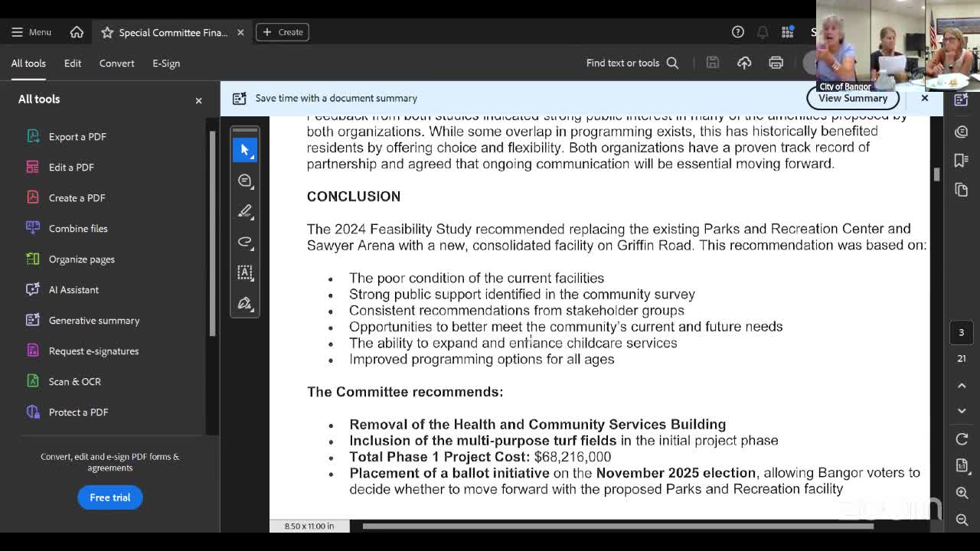The width and height of the screenshot is (980, 551).
Task: Select the Special Committee Fina... document tab
Action: point(173,32)
